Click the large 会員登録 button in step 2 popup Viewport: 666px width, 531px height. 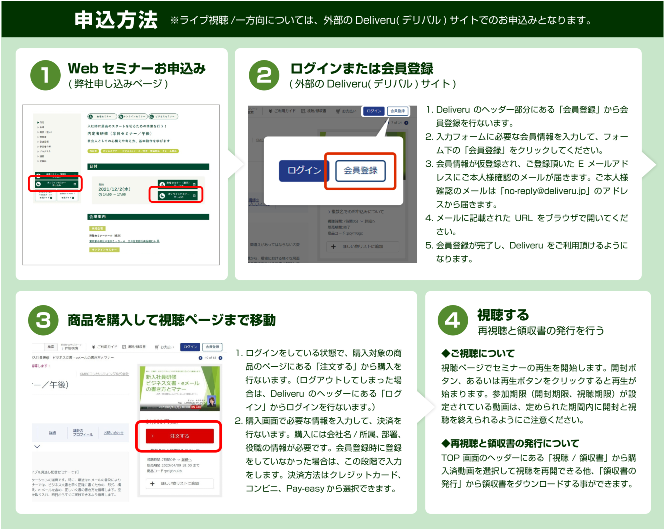point(360,170)
